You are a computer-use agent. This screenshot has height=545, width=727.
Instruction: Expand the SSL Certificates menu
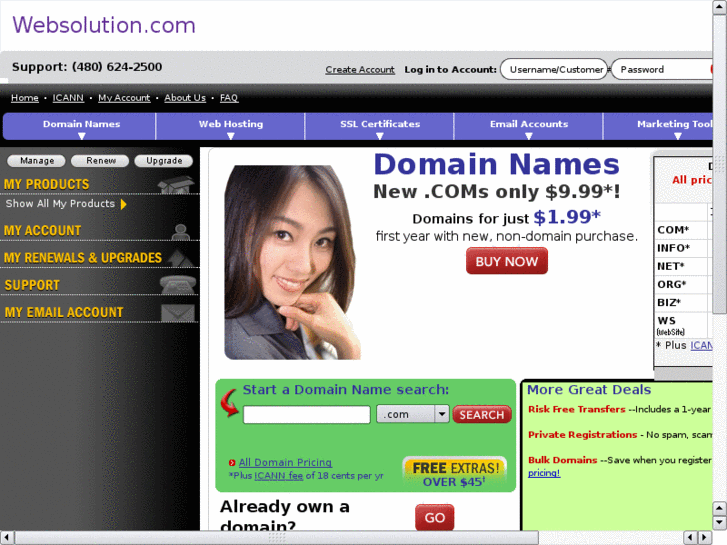tap(379, 127)
